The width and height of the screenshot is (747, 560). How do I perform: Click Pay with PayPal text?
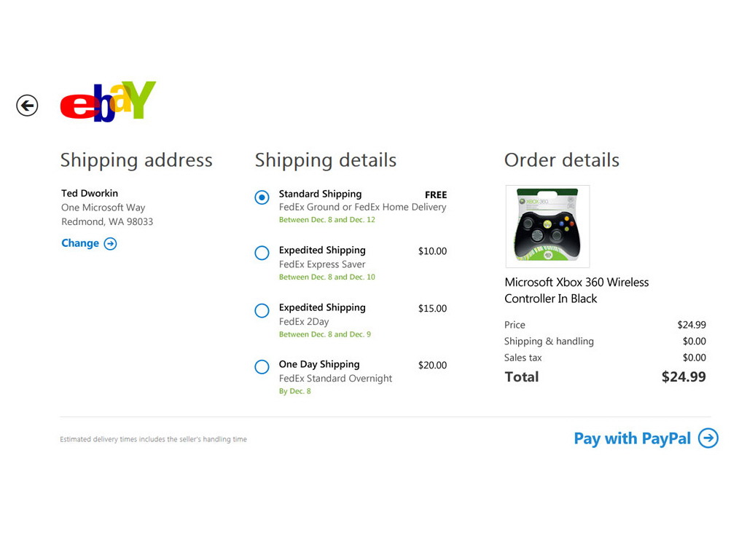click(632, 438)
